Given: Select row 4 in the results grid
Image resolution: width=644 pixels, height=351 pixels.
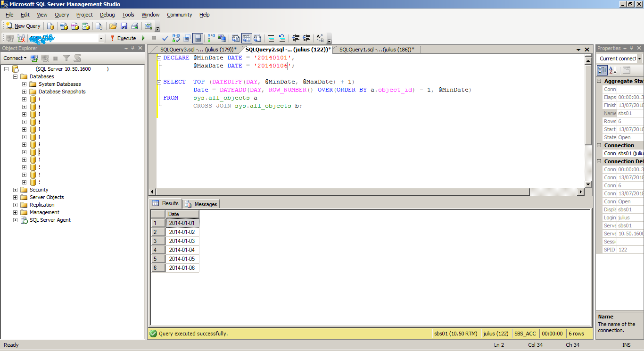Looking at the screenshot, I should 158,250.
